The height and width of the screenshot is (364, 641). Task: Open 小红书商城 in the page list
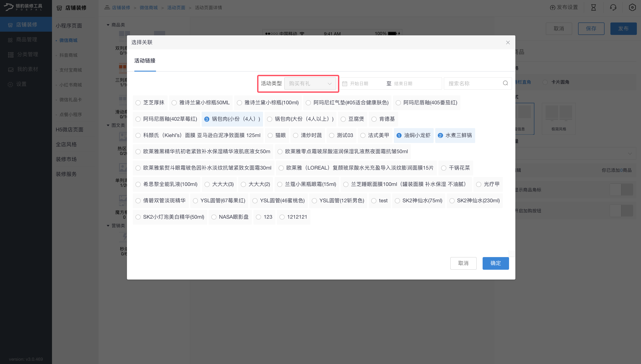coord(71,85)
